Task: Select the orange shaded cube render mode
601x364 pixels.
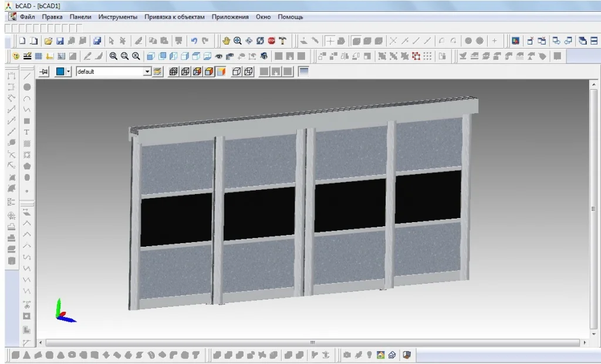Action: 209,72
